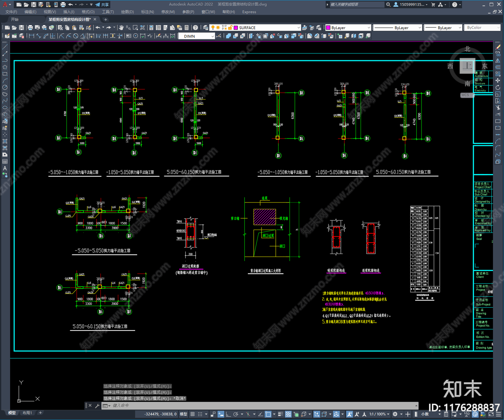Screen dimensions: 504x420
Task: Click the 上 top face of ViewCube
Action: (467, 66)
